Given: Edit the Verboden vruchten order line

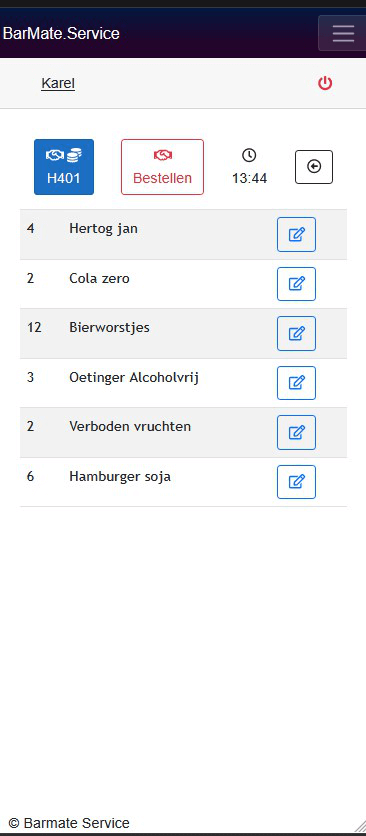Looking at the screenshot, I should pyautogui.click(x=296, y=432).
